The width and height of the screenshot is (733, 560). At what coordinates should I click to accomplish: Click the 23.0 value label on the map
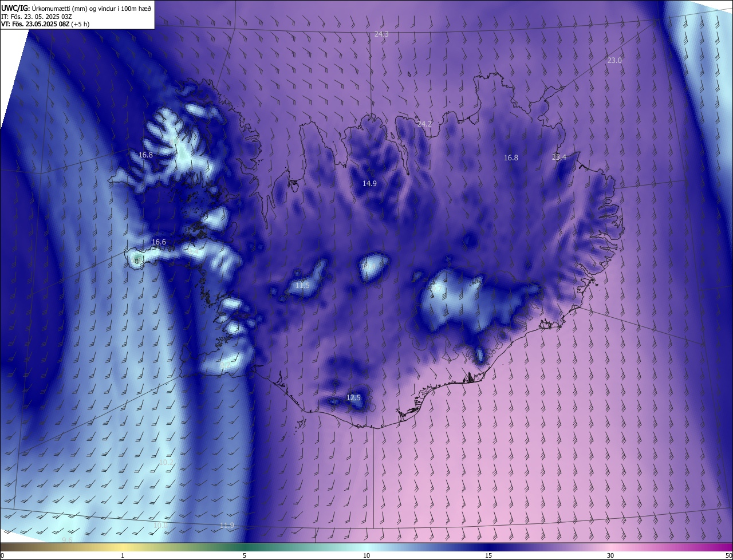pos(614,60)
